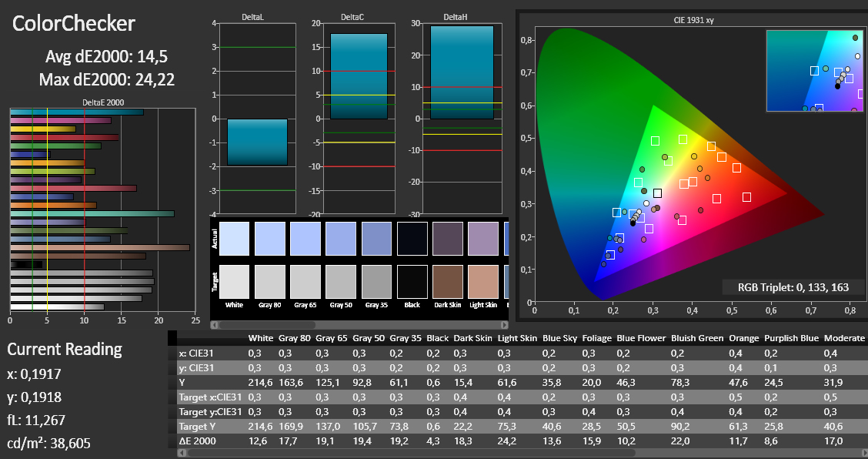Click the Target Gray 80 swatch
Screen dimensions: 868x459
click(x=269, y=282)
